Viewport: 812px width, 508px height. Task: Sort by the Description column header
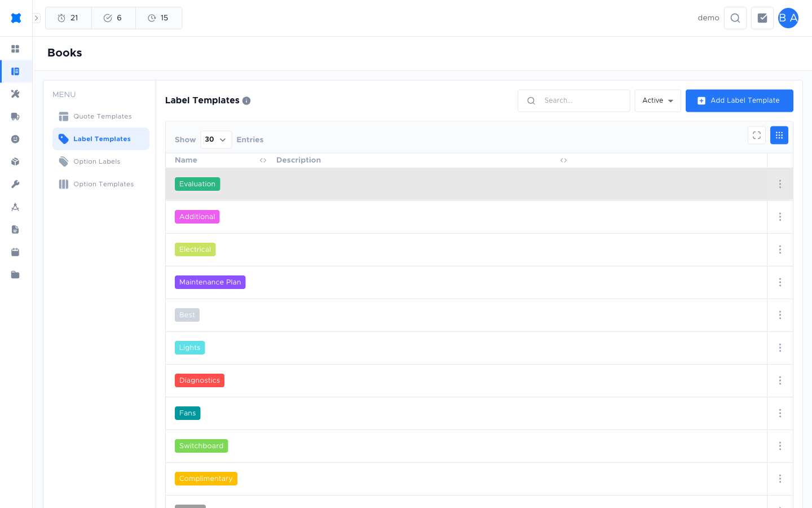point(299,160)
